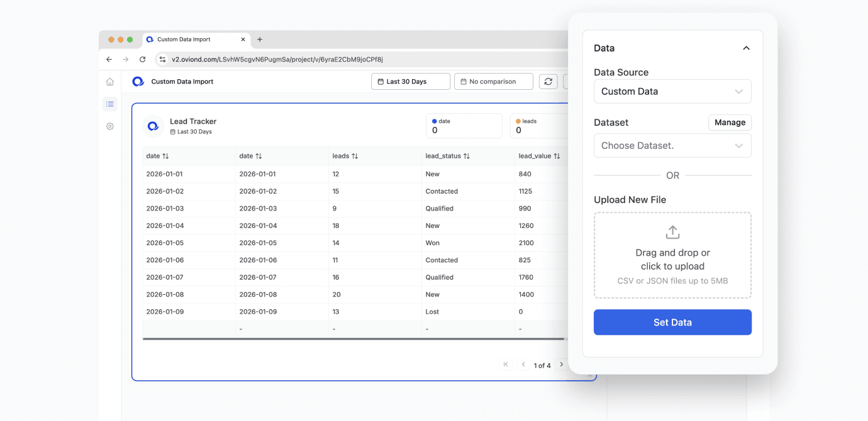The width and height of the screenshot is (868, 421).
Task: Open a new browser tab with the plus
Action: 260,39
